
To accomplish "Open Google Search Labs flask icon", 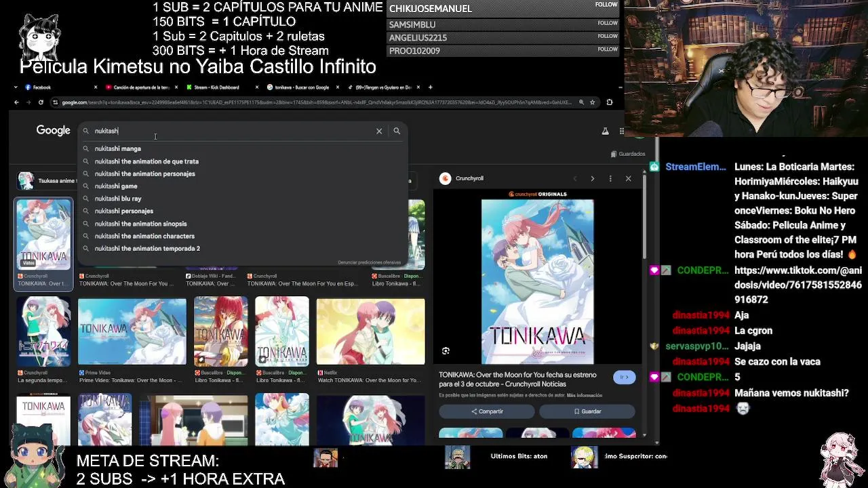I will [605, 131].
